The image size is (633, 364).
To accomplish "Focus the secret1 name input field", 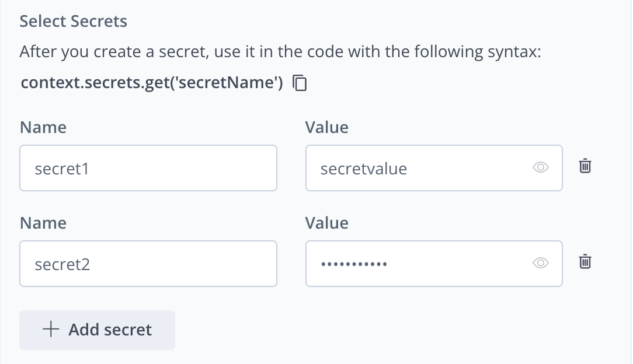I will click(148, 168).
